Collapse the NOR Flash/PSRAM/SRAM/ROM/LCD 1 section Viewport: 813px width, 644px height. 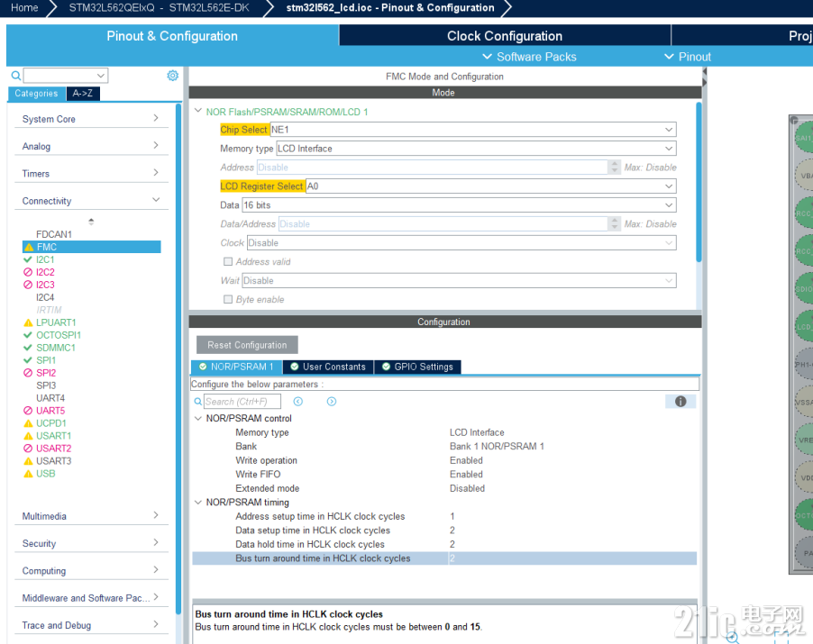pos(198,111)
